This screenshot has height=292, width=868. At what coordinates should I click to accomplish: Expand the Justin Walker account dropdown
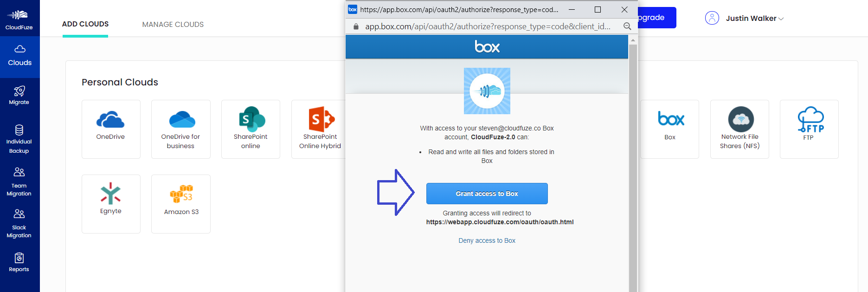coord(755,19)
